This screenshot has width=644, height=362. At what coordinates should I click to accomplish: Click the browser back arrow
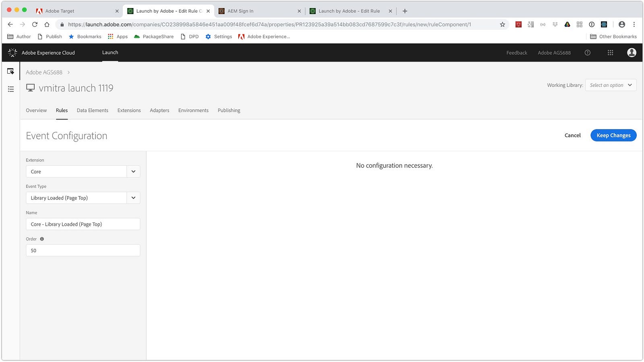[x=10, y=25]
